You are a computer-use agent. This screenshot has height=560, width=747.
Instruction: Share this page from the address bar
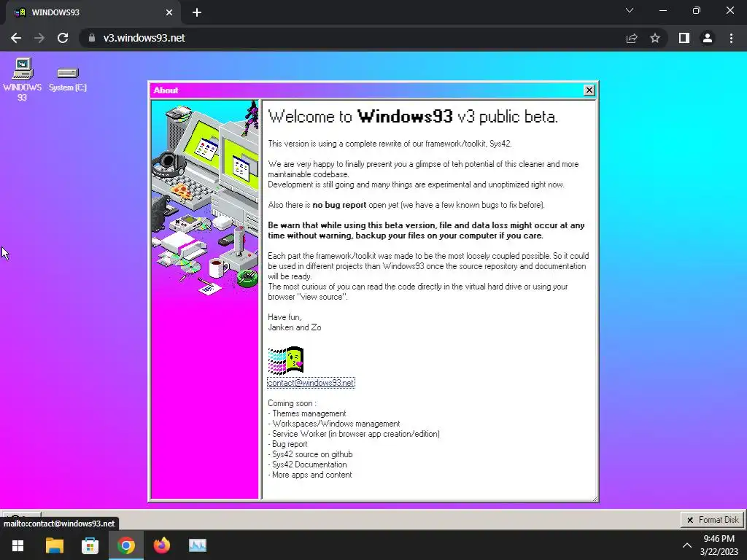[x=632, y=38]
